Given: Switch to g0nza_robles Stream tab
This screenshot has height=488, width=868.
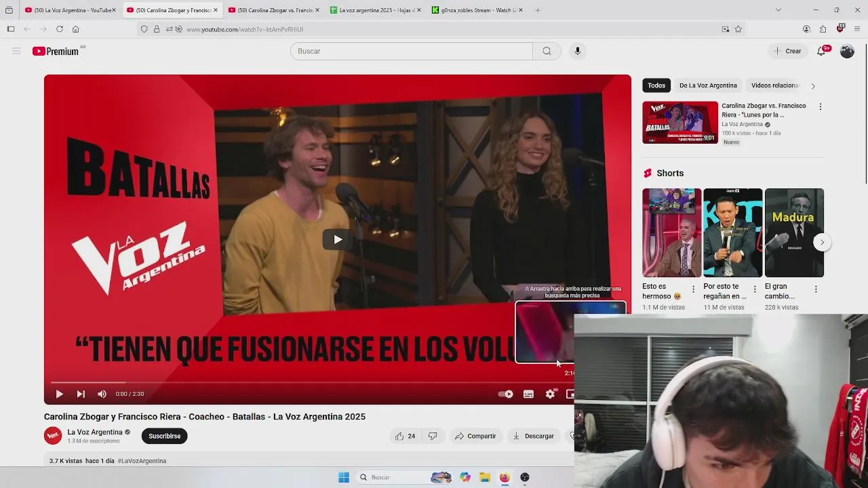Looking at the screenshot, I should (x=477, y=10).
